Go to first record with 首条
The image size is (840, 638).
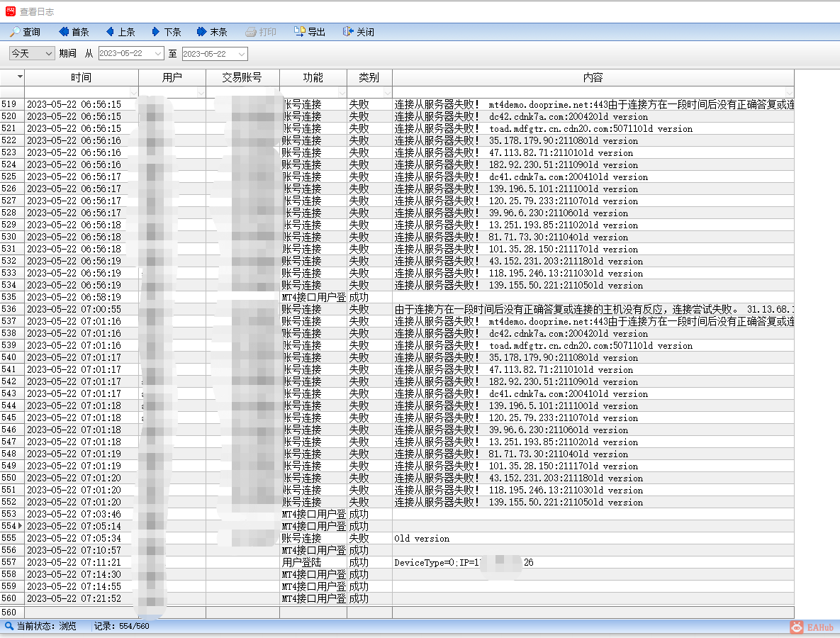click(x=74, y=32)
